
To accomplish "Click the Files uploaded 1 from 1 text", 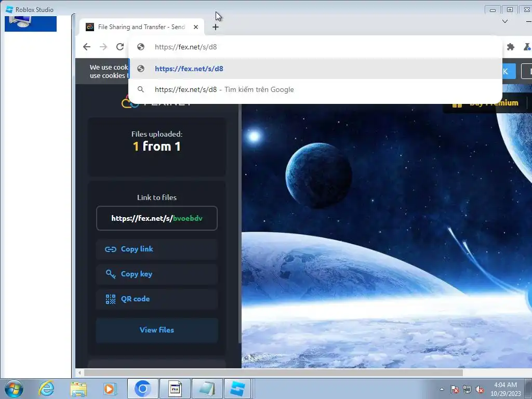I will [157, 141].
